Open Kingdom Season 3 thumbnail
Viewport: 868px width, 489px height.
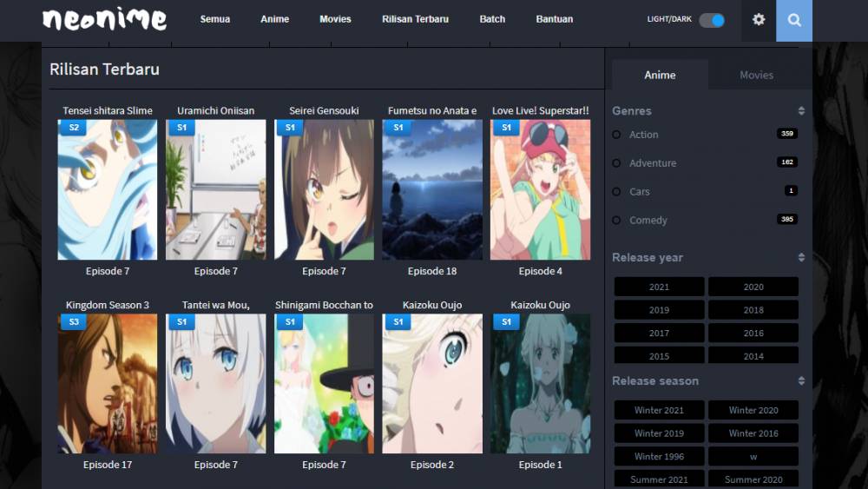108,384
